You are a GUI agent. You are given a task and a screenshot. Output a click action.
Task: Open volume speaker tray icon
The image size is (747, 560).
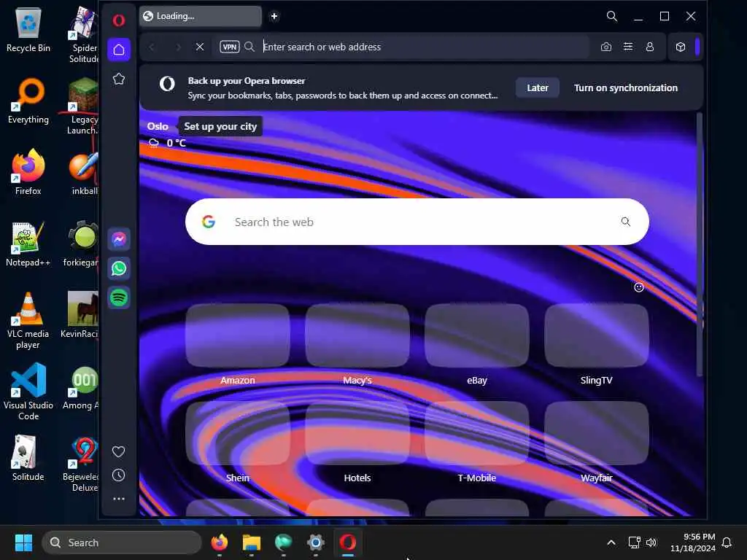coord(651,542)
